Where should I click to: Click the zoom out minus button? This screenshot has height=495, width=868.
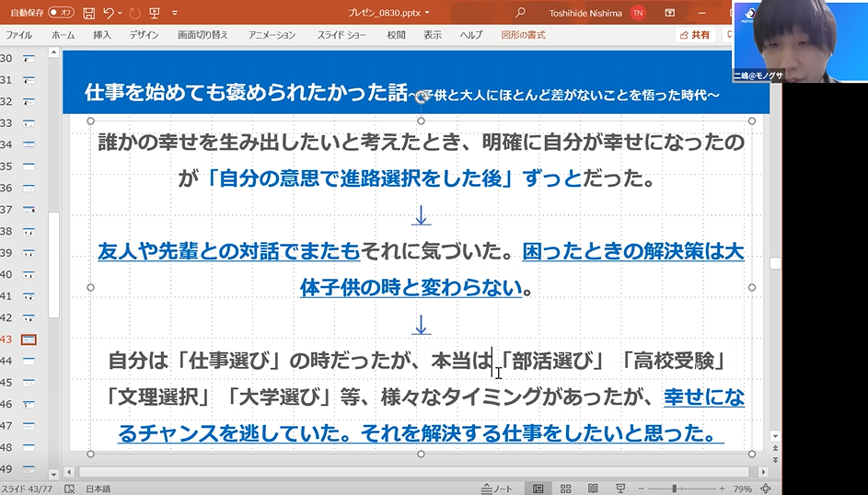pyautogui.click(x=641, y=489)
